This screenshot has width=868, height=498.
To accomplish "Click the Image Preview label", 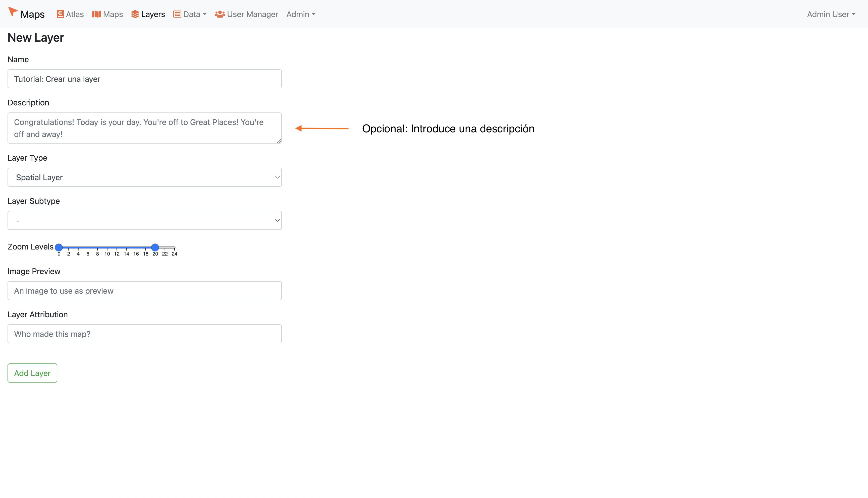I will (x=34, y=271).
